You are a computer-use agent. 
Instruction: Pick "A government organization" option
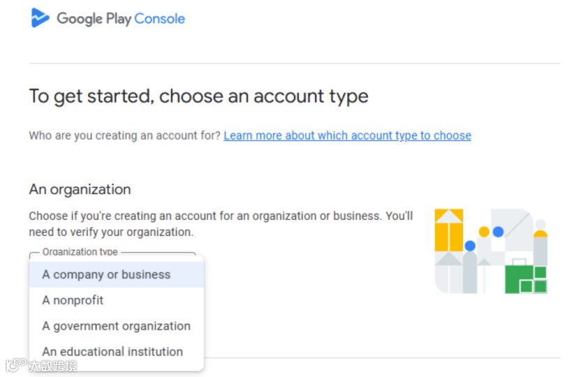pyautogui.click(x=116, y=326)
